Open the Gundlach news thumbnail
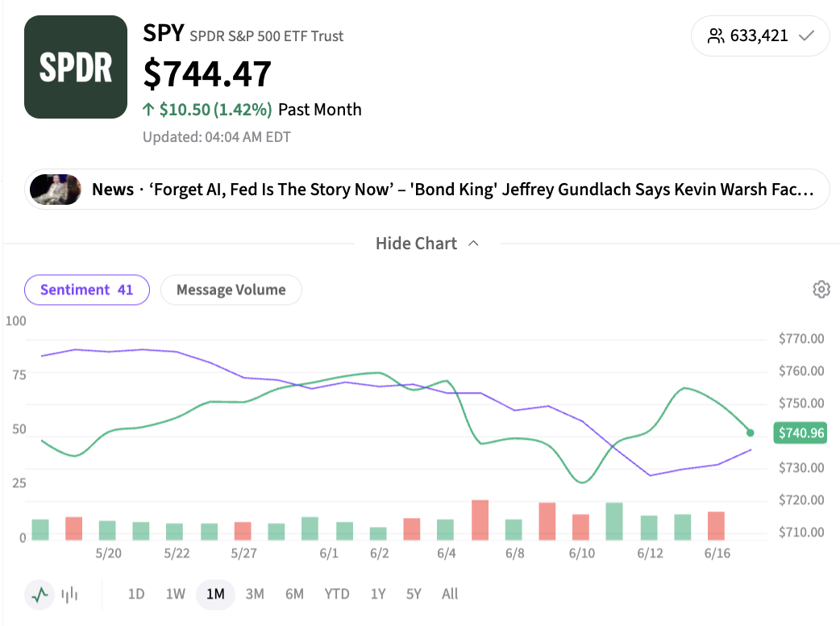The width and height of the screenshot is (840, 626). 56,190
